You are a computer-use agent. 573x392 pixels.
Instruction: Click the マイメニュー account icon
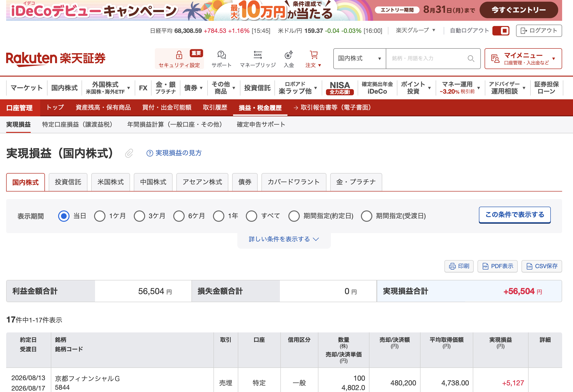[x=495, y=58]
